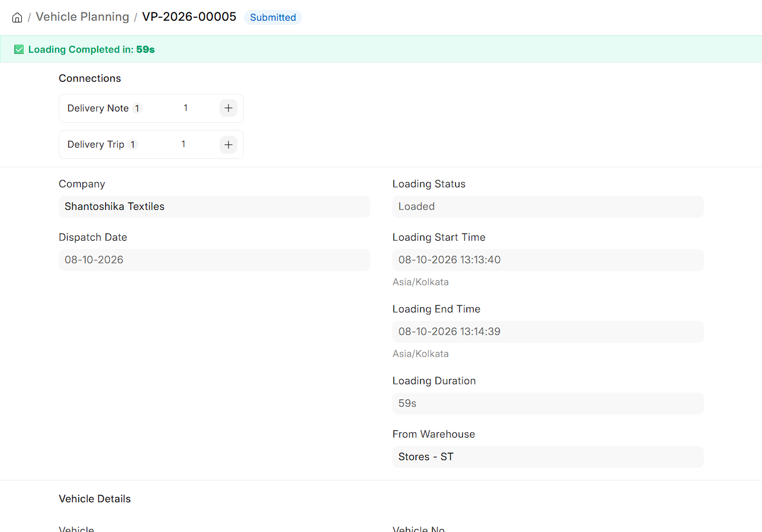Screen dimensions: 762x532
Task: Click Asia/Kolkata under Loading End Time
Action: (x=421, y=354)
